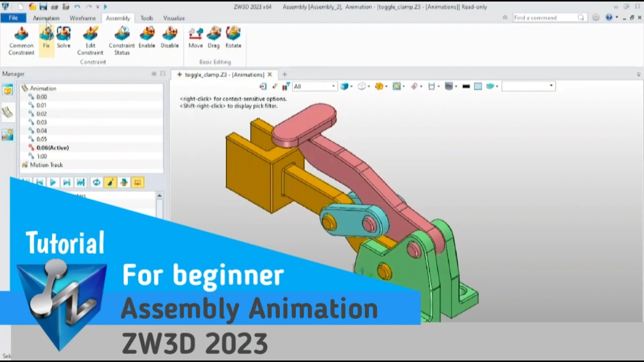Open the empty combo box in view toolbar
644x362 pixels.
coord(528,86)
